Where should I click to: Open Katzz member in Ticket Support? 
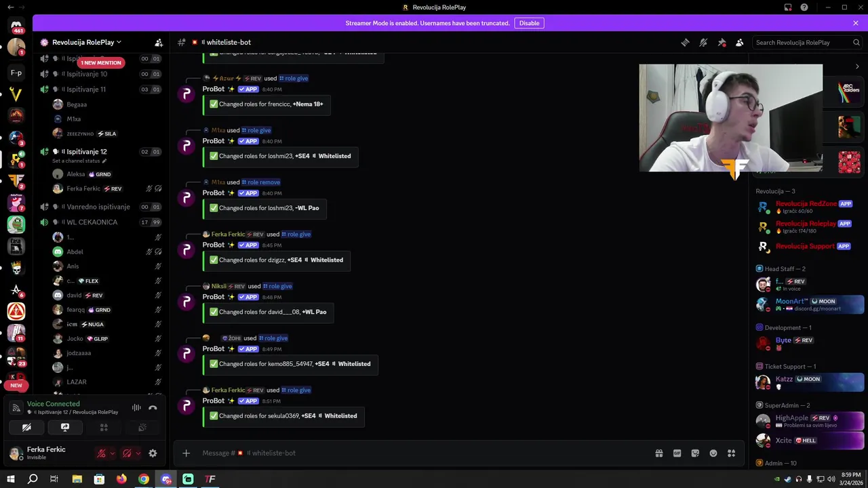point(810,382)
